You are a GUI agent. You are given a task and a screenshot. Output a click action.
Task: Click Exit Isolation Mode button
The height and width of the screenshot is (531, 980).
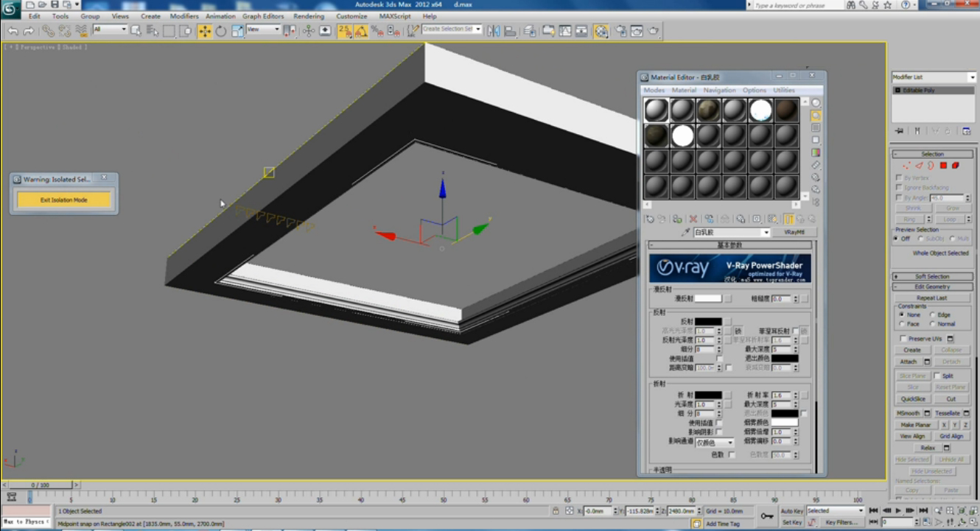coord(64,200)
